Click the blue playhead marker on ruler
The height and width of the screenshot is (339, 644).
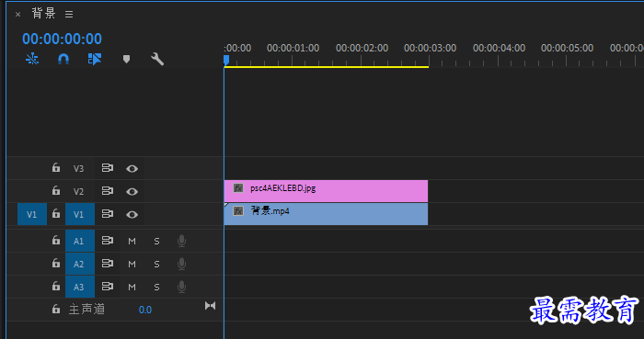pos(226,61)
